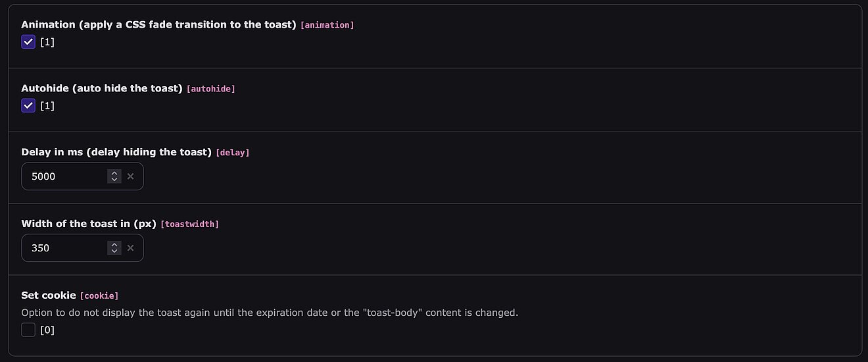This screenshot has width=868, height=362.
Task: Click the [animation] parameter tag
Action: pos(327,25)
